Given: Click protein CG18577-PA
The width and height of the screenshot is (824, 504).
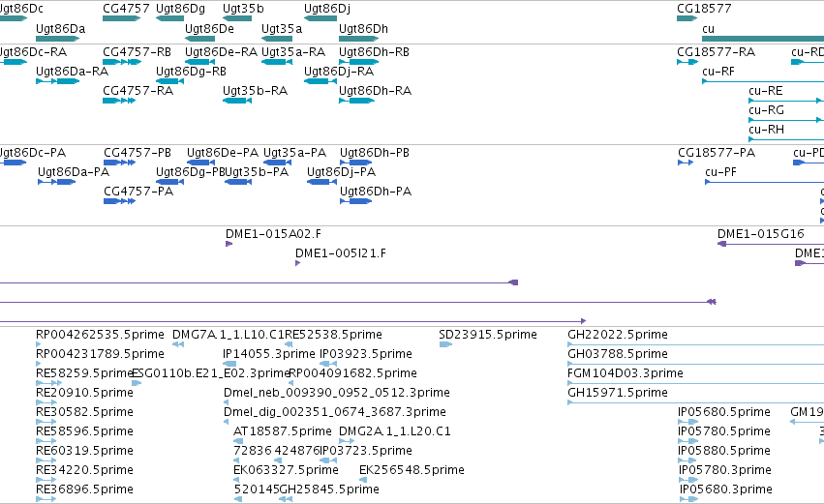Looking at the screenshot, I should 717,153.
